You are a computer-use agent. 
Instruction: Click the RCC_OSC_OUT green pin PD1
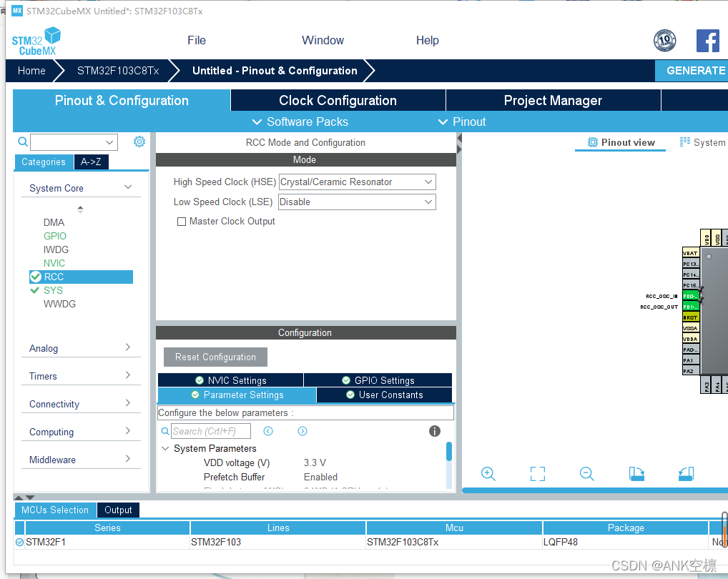[691, 307]
